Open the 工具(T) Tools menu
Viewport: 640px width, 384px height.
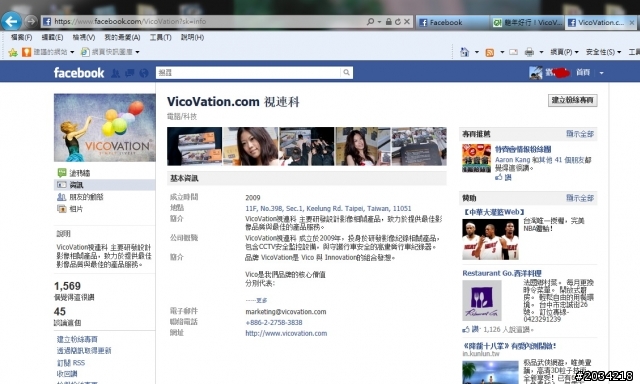pos(160,38)
